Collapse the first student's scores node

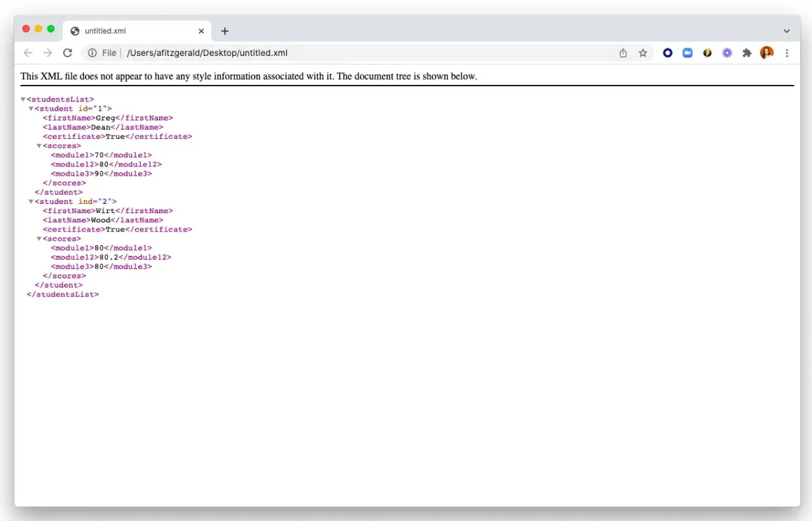coord(39,146)
